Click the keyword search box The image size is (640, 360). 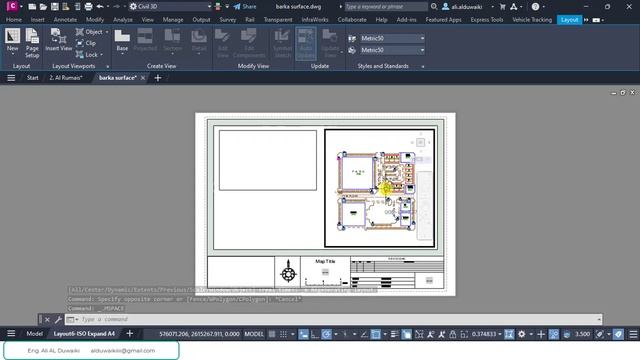tap(386, 7)
